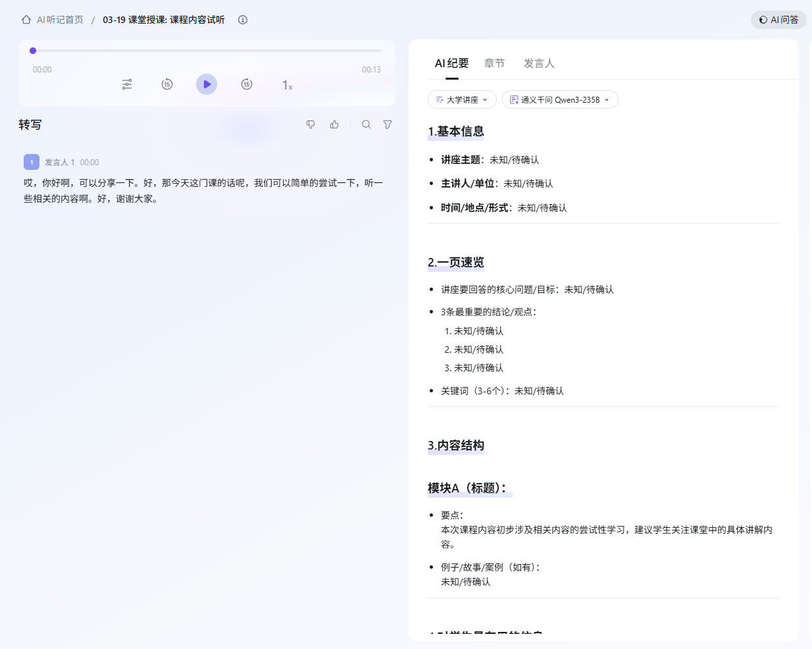
Task: Click the 3条最重要的结论/观点 line
Action: point(488,312)
